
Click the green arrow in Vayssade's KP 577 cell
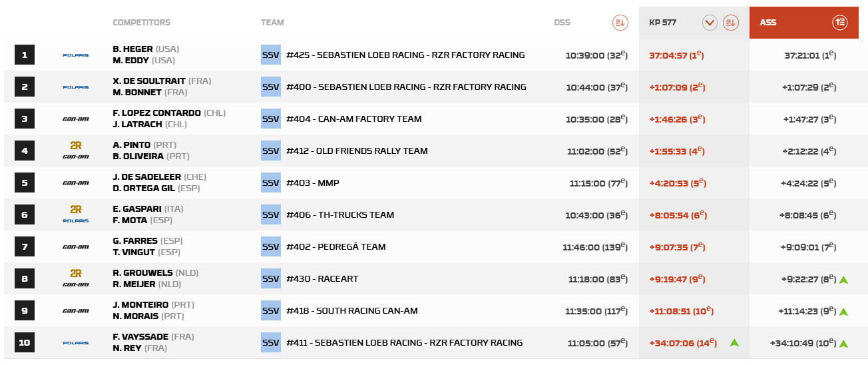[734, 343]
